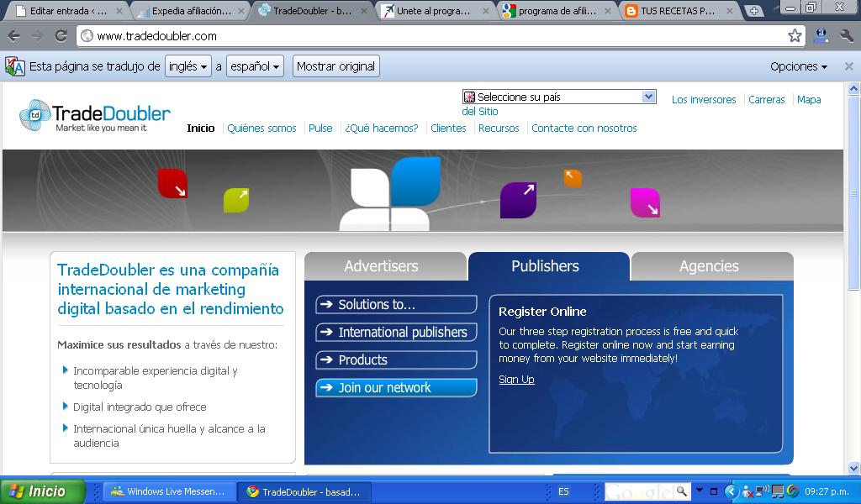Open the Opciones translation dropdown
Screen dimensions: 861x504
click(x=799, y=66)
